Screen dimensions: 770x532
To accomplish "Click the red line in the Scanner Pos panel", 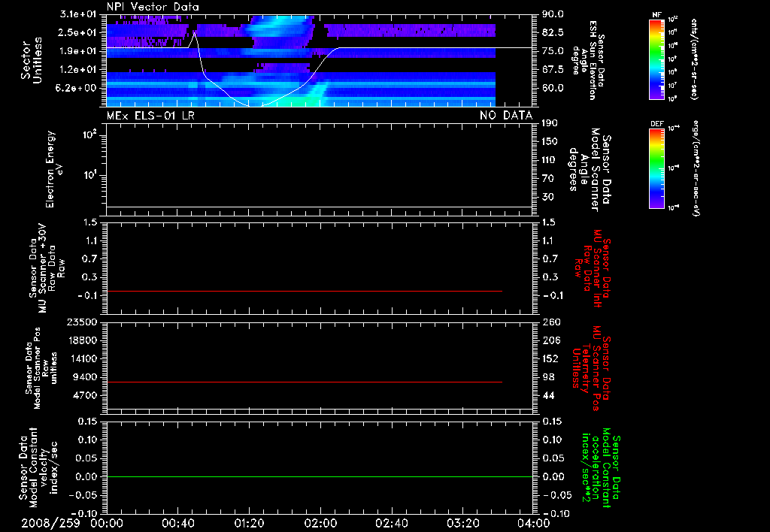I will (305, 382).
